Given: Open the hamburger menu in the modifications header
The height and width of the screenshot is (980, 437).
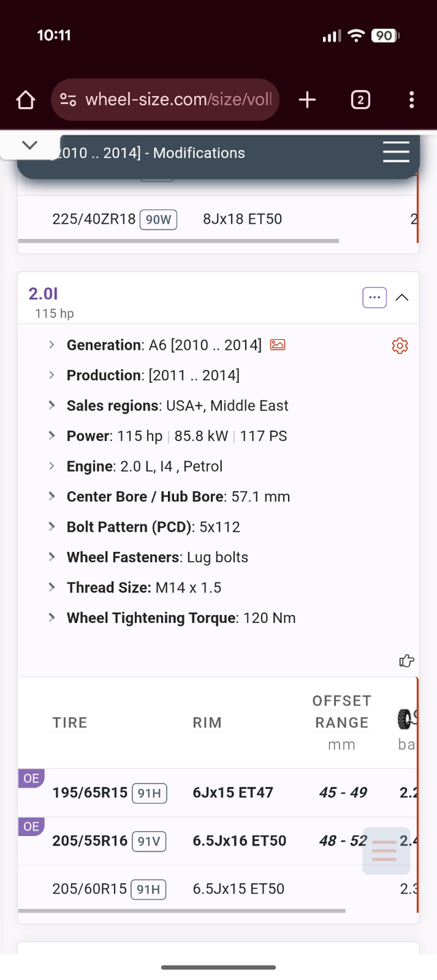Looking at the screenshot, I should tap(396, 152).
